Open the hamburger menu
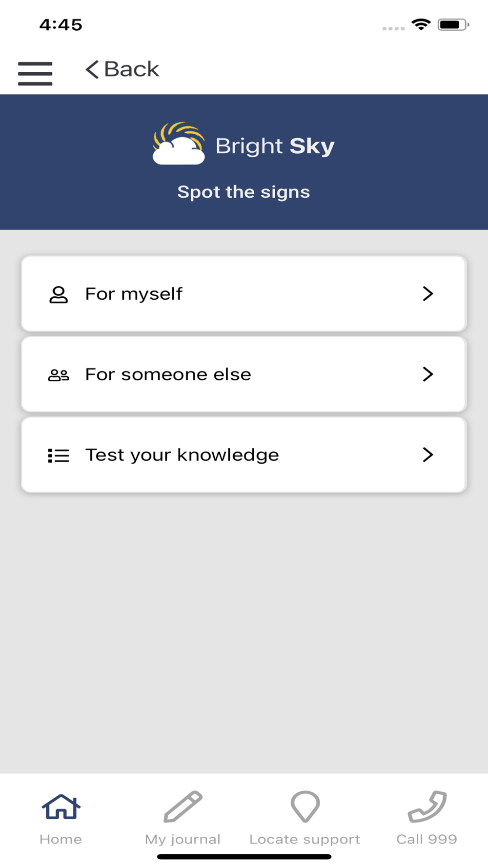The height and width of the screenshot is (868, 488). point(35,74)
